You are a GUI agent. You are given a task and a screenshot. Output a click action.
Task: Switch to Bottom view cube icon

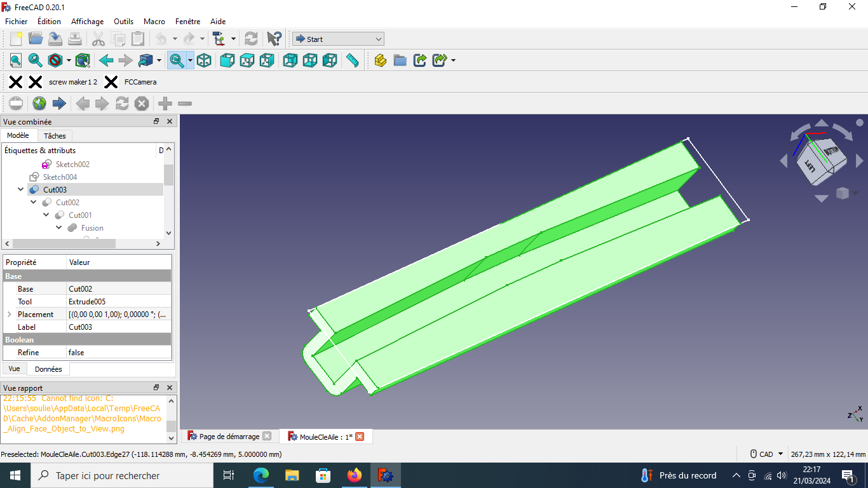coord(309,60)
